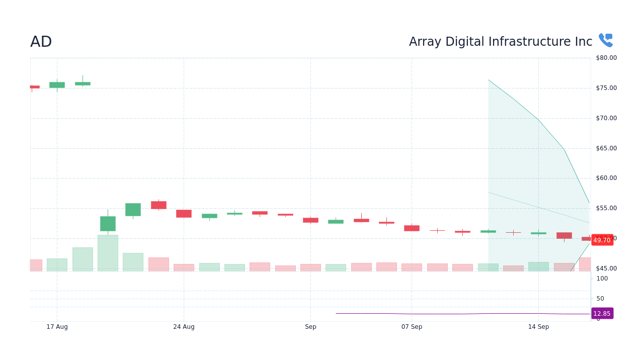The height and width of the screenshot is (362, 644).
Task: Click the Sep label on the date axis
Action: (310, 326)
